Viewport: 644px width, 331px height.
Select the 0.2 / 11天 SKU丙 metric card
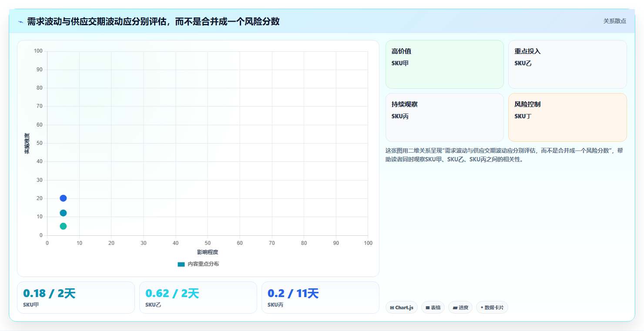[x=320, y=298]
